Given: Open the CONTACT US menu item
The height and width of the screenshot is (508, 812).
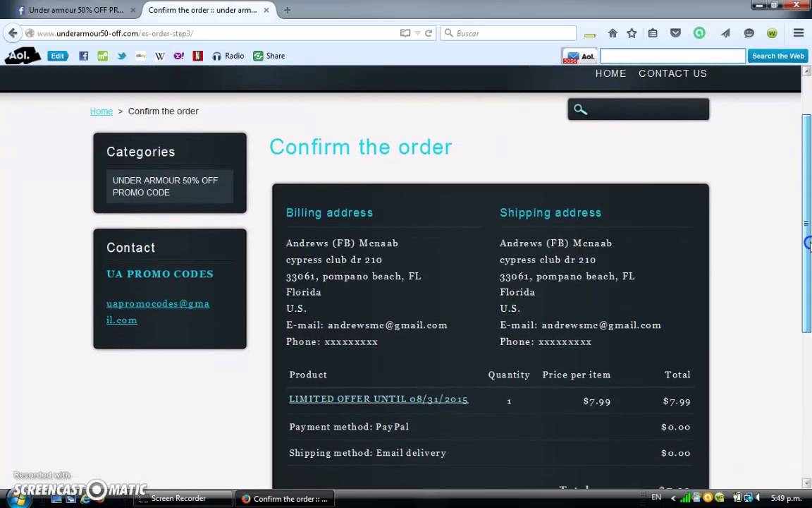Looking at the screenshot, I should 672,73.
